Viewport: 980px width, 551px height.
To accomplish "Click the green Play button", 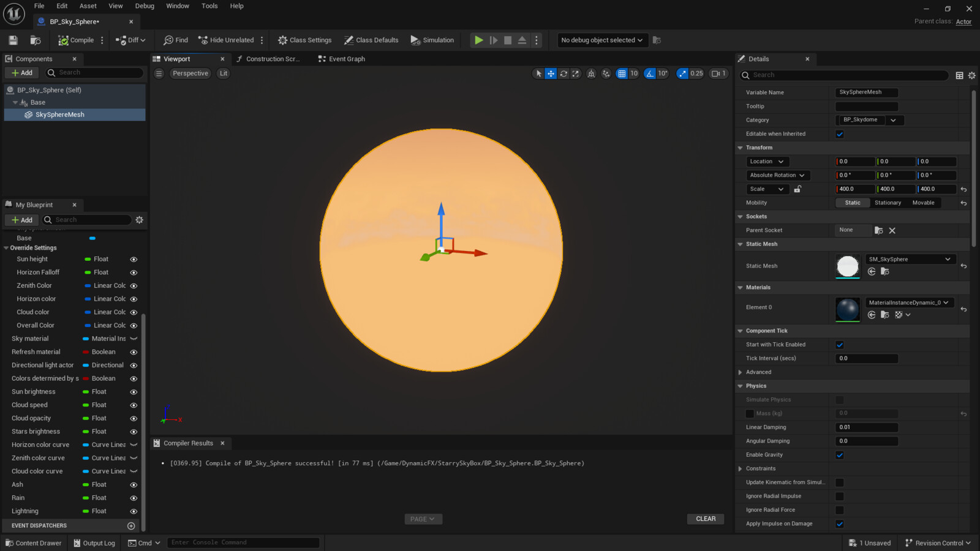I will pyautogui.click(x=479, y=40).
